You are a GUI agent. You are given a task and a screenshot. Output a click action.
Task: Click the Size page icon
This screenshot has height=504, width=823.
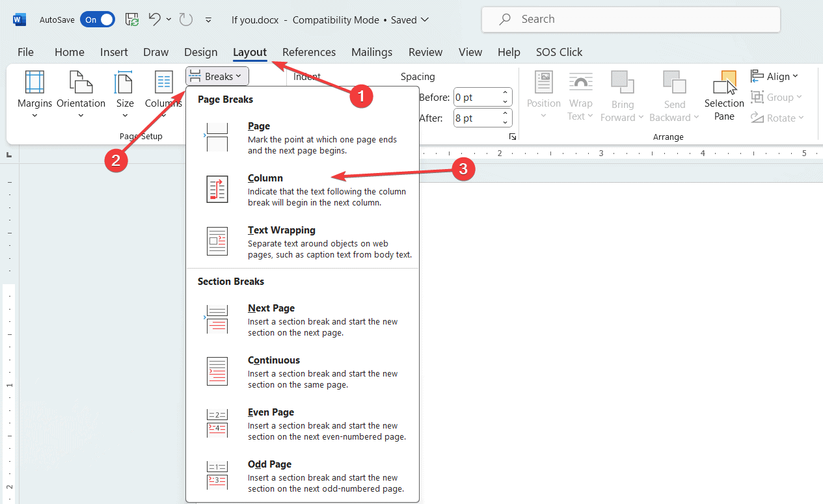124,83
